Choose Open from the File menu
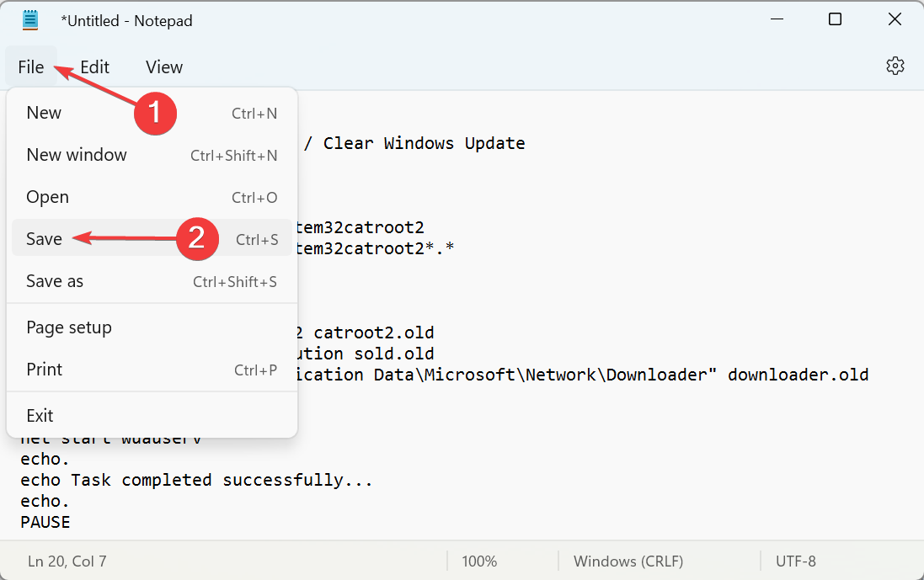 click(152, 197)
